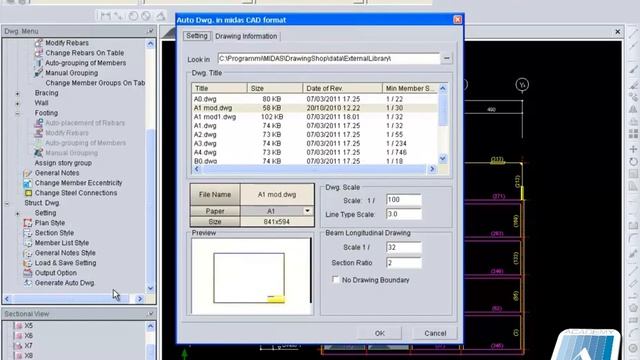Edit the Dwg. Scale 1/ field
Image resolution: width=640 pixels, height=360 pixels.
pos(403,200)
